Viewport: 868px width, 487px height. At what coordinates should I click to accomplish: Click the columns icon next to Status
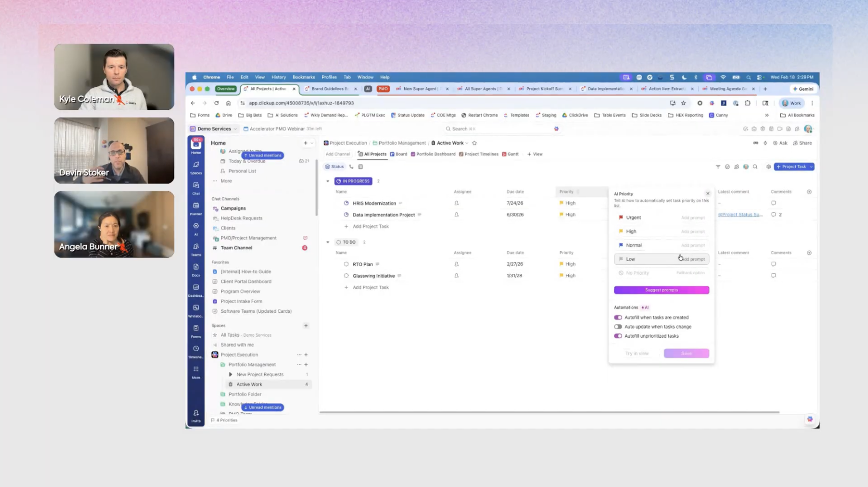pos(360,167)
